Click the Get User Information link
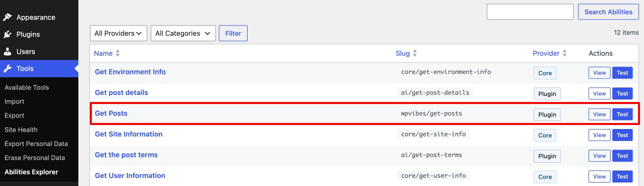Screen dimensions: 644x186 point(130,175)
